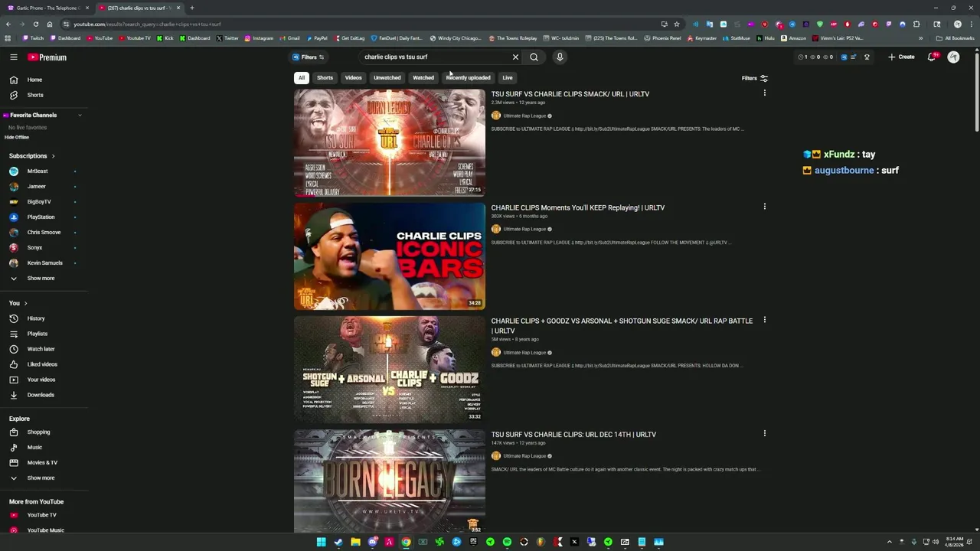Open the Chris Smoove subscription
980x551 pixels.
tap(43, 233)
